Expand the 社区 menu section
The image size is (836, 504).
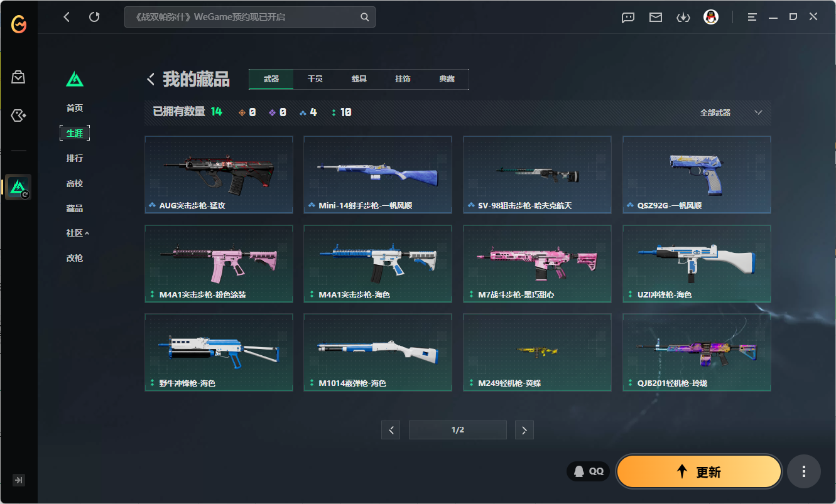78,233
